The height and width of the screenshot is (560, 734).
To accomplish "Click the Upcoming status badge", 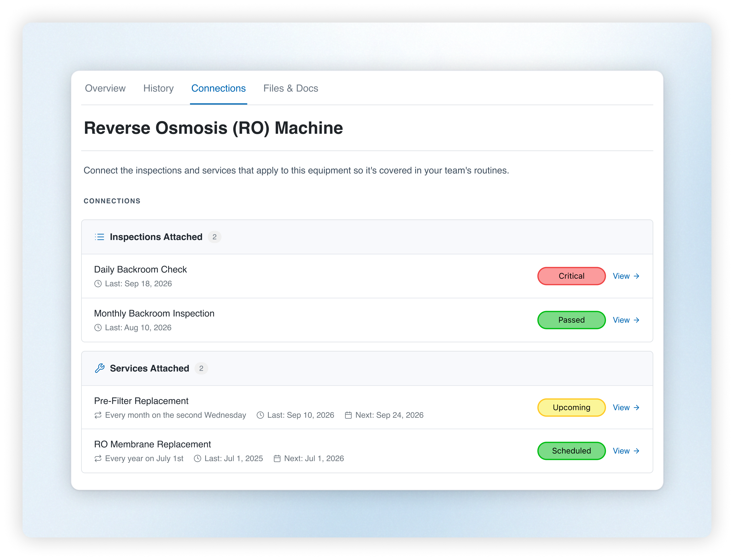I will 571,408.
